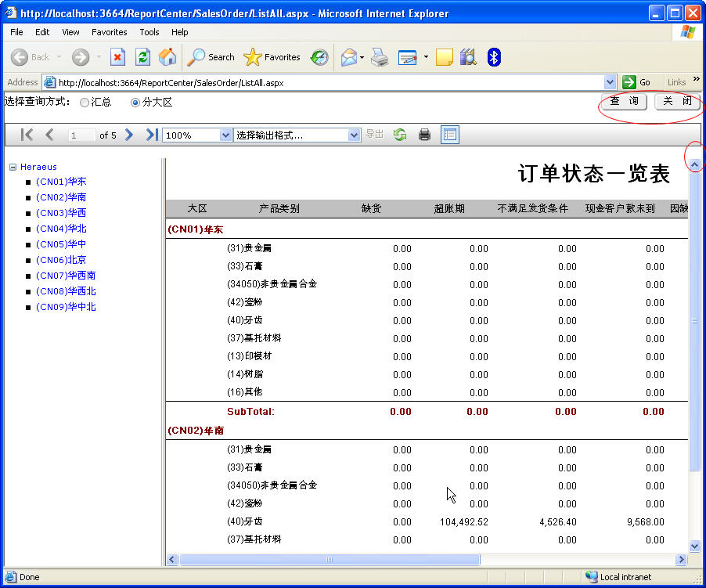Click the 查询 query button
Screen dimensions: 706x588
[625, 101]
